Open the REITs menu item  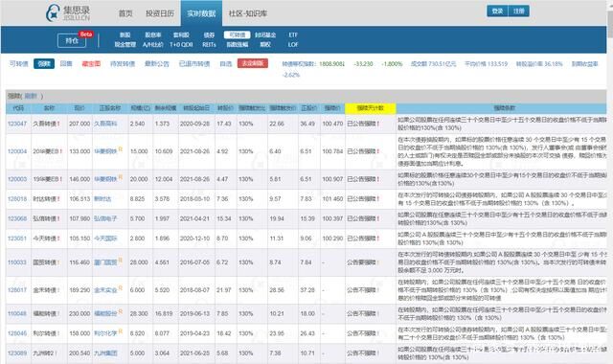209,45
